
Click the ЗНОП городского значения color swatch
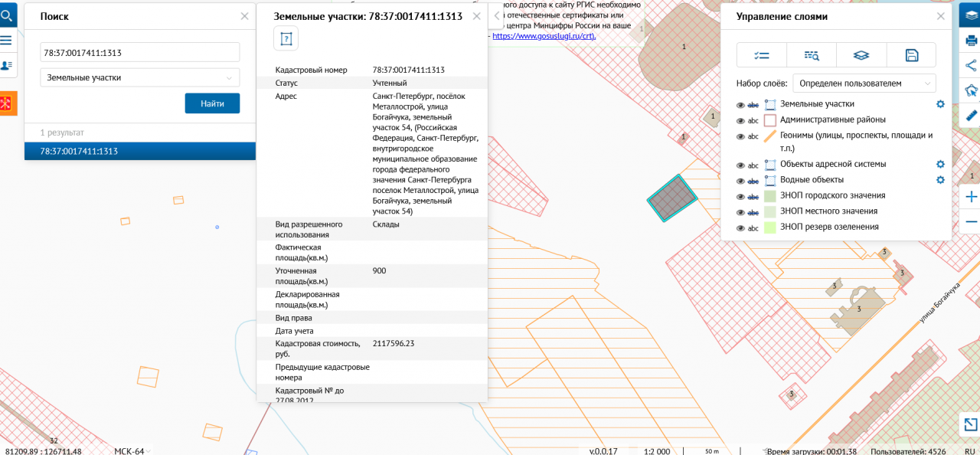tap(770, 196)
